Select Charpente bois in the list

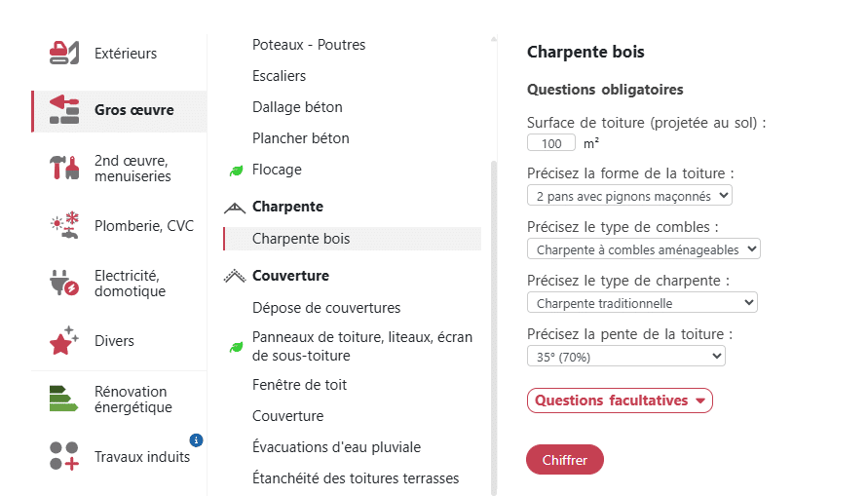tap(301, 239)
